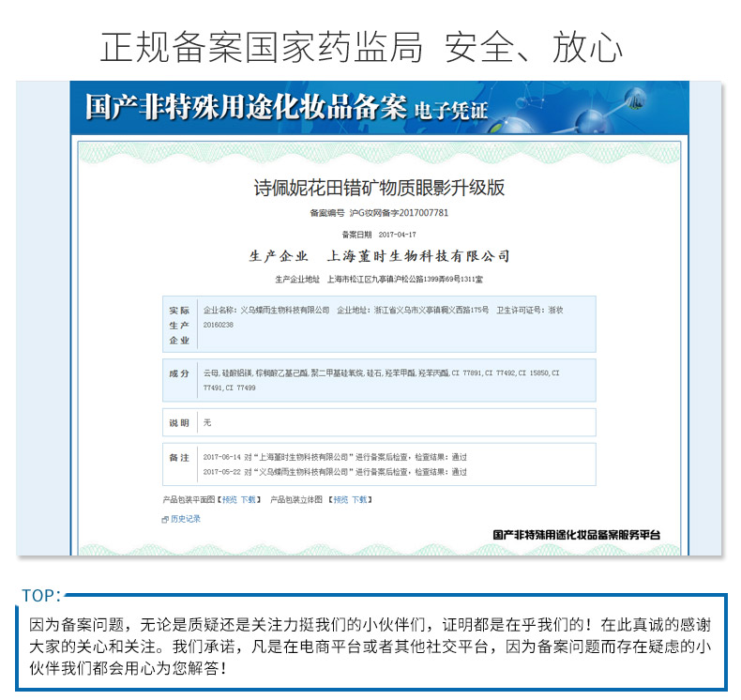The image size is (741, 700).
Task: Click the TOP: label
Action: pos(41,596)
